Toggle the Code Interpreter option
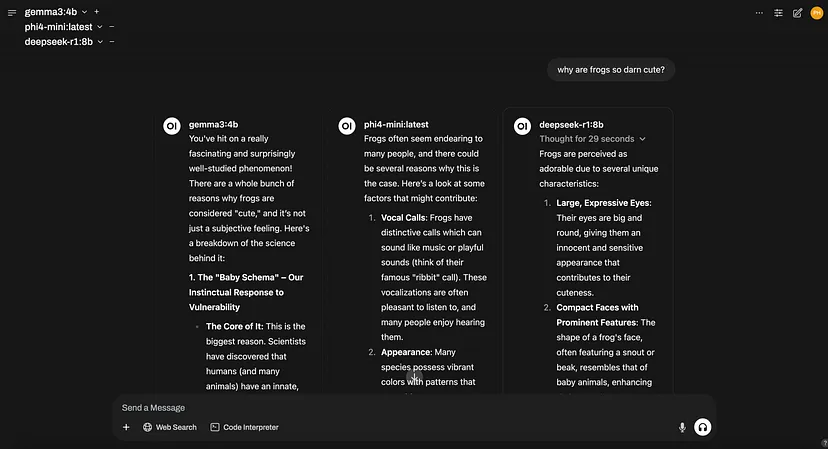 (x=244, y=427)
